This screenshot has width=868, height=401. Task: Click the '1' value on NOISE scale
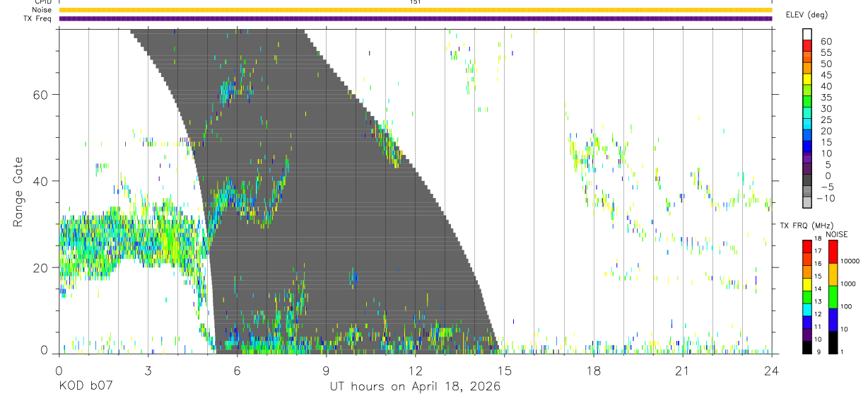pos(843,352)
